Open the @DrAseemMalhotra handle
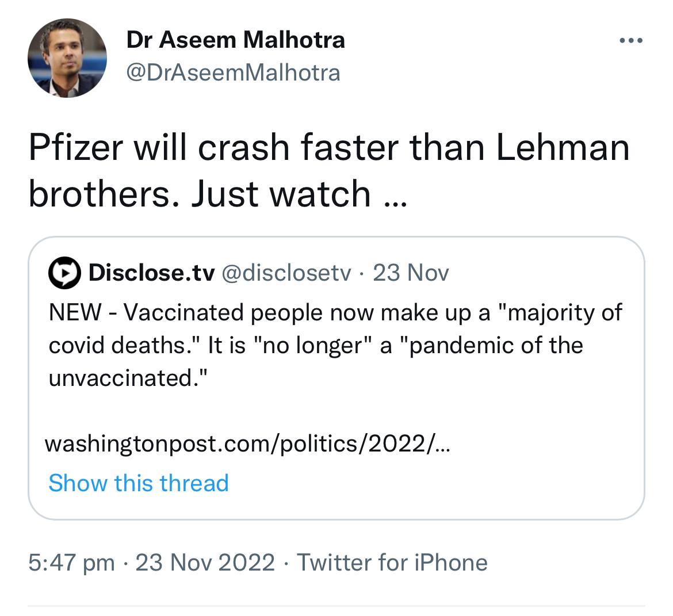 [x=233, y=72]
